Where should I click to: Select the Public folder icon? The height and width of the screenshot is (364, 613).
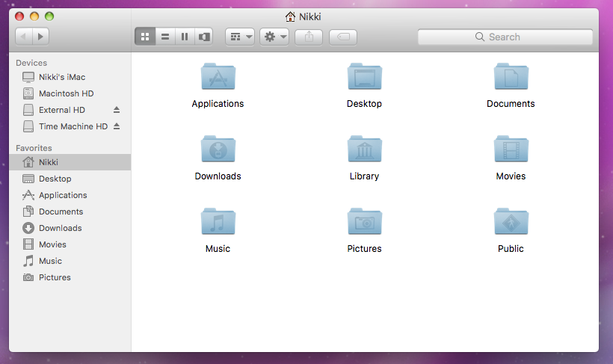[x=511, y=221]
